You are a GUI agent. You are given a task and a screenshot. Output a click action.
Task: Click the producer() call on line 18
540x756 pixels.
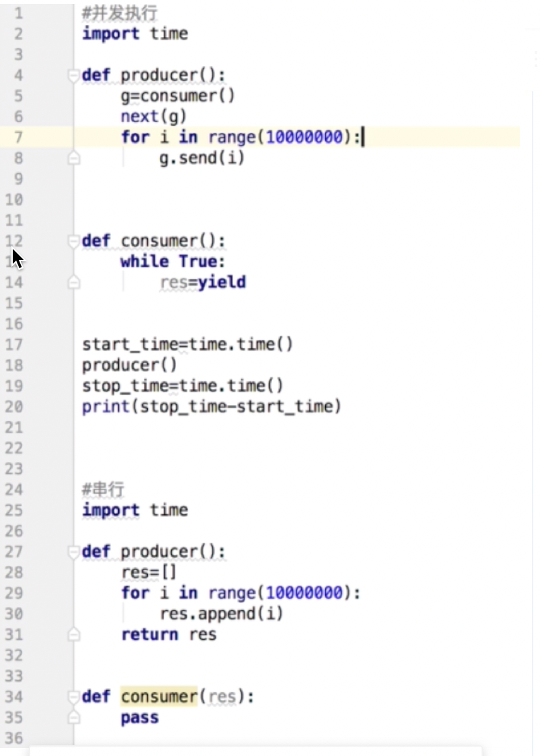tap(130, 366)
